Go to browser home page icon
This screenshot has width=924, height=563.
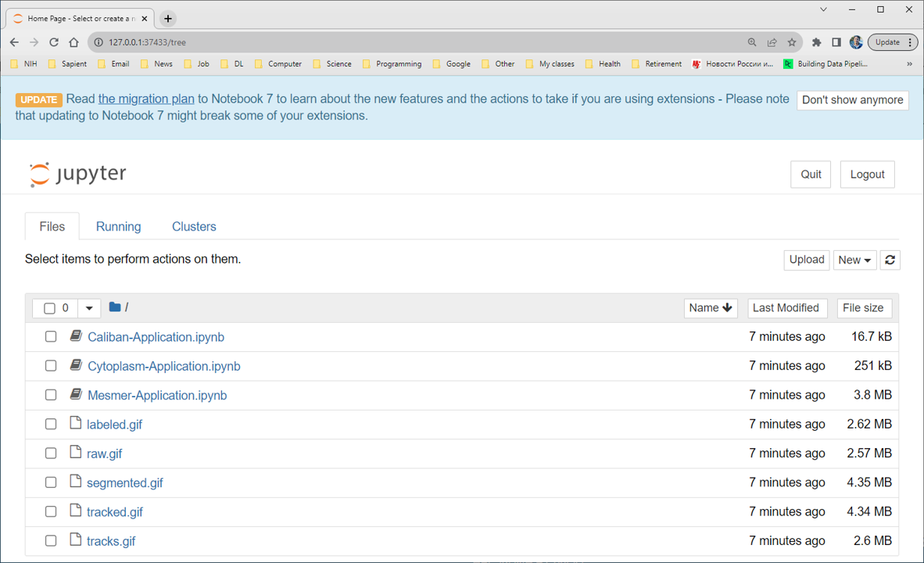click(73, 42)
